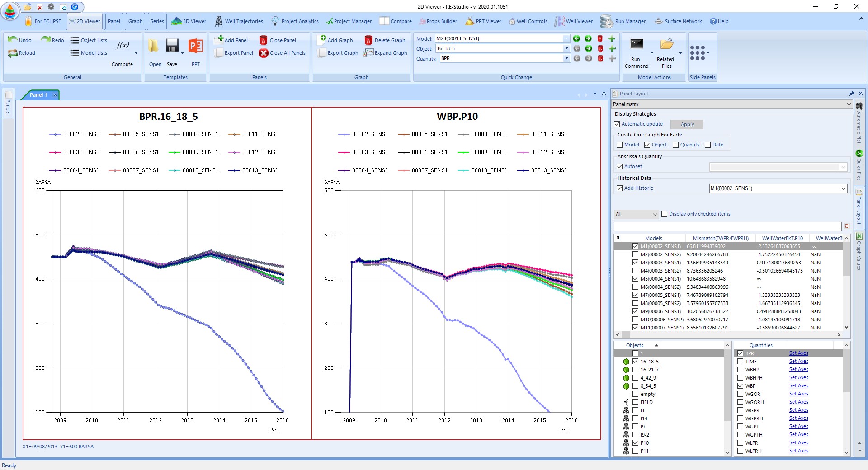Viewport: 868px width, 470px height.
Task: Toggle the Autoset checkbox
Action: (620, 166)
